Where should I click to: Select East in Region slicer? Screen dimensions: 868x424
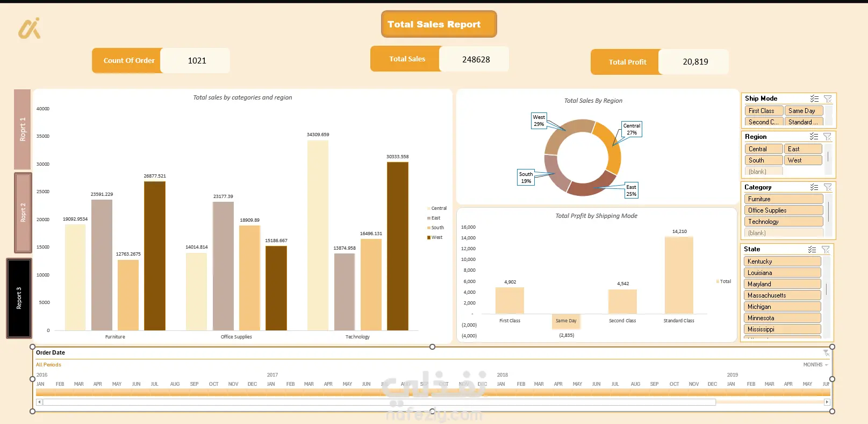click(803, 149)
